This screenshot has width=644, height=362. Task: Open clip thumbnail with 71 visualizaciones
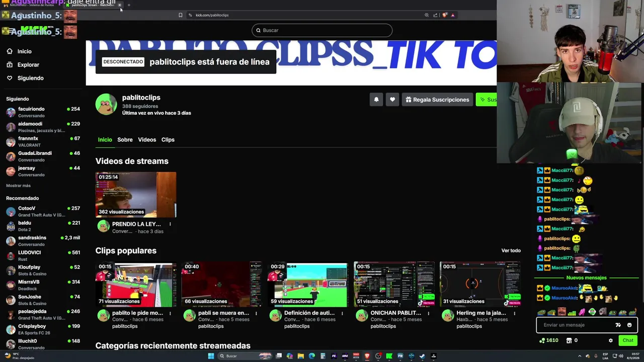pos(136,284)
